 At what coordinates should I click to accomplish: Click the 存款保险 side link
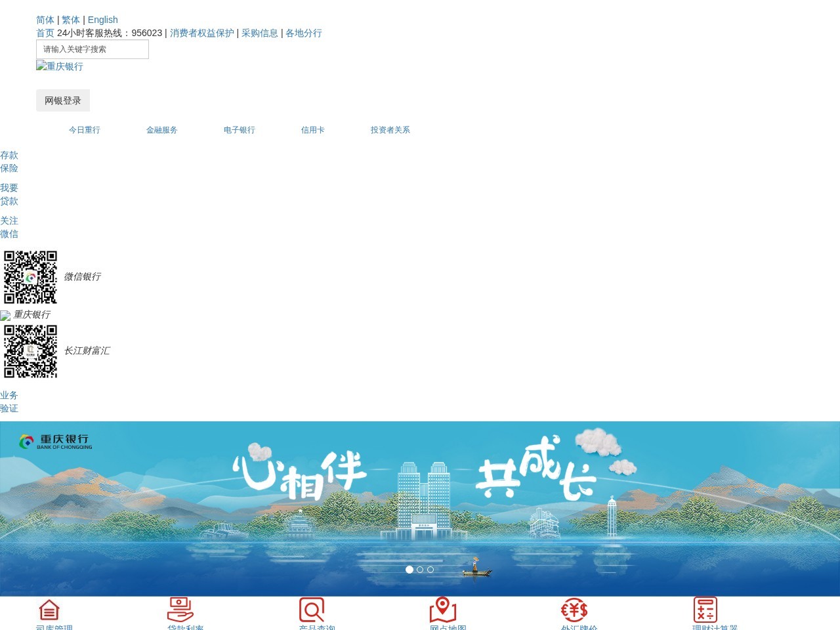click(9, 161)
